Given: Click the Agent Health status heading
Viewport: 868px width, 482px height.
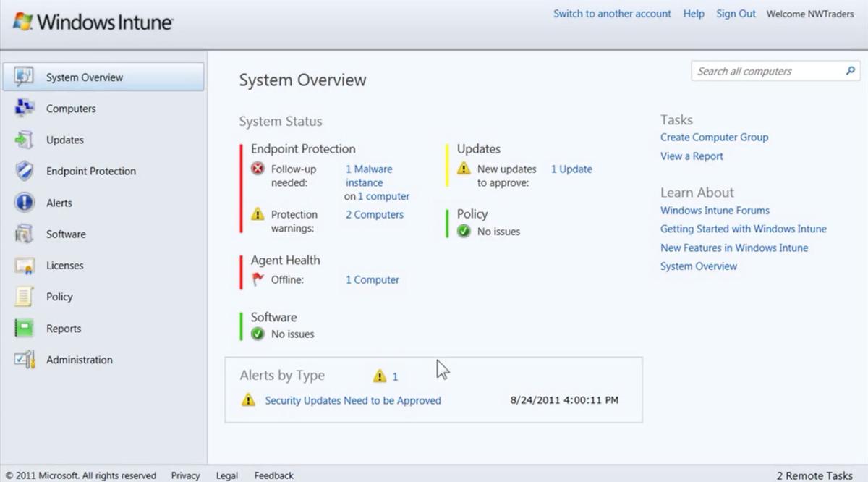Looking at the screenshot, I should click(x=285, y=260).
